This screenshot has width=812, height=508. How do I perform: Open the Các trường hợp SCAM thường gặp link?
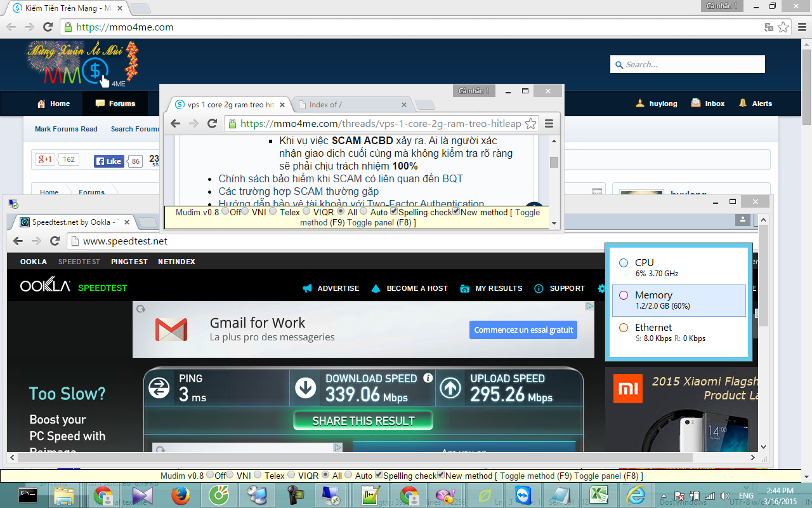[x=299, y=191]
